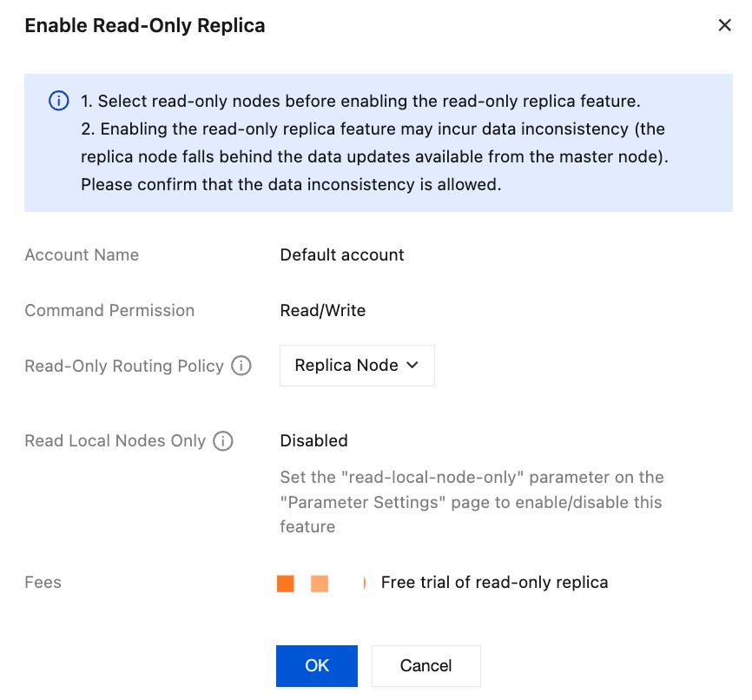
Task: Click the Free trial of read-only replica text
Action: click(494, 583)
